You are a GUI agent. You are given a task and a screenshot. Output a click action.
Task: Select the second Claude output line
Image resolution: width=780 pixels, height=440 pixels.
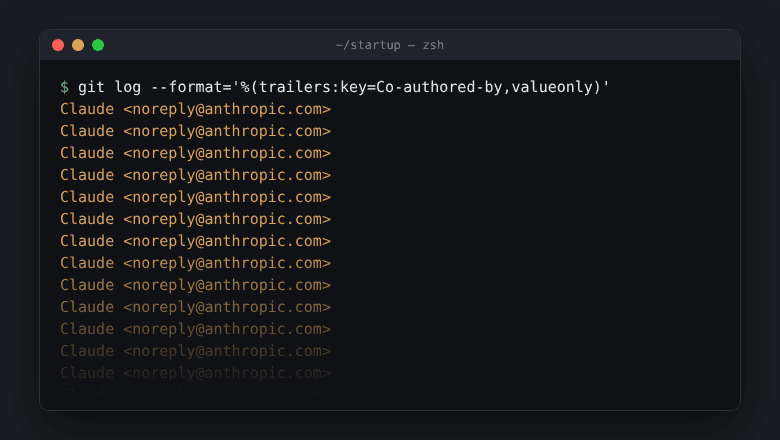click(195, 131)
